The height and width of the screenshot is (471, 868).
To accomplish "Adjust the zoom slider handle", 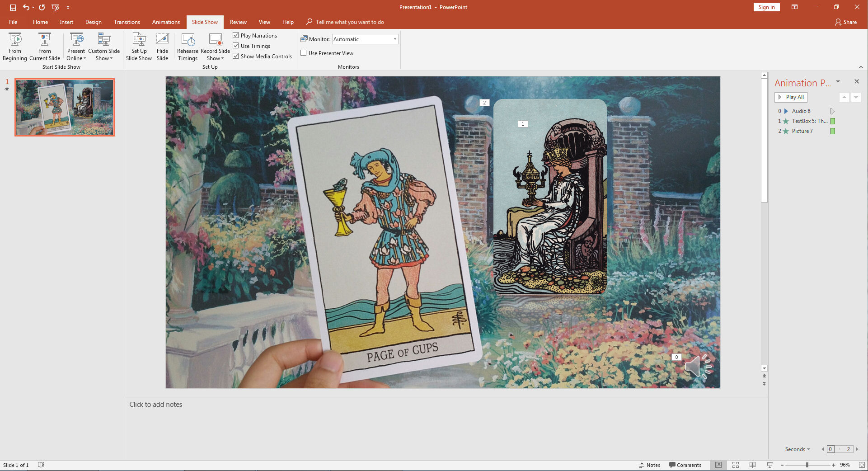I will pos(807,465).
